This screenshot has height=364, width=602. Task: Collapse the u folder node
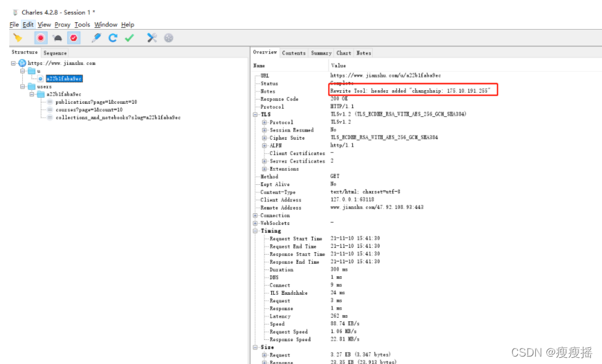[23, 71]
